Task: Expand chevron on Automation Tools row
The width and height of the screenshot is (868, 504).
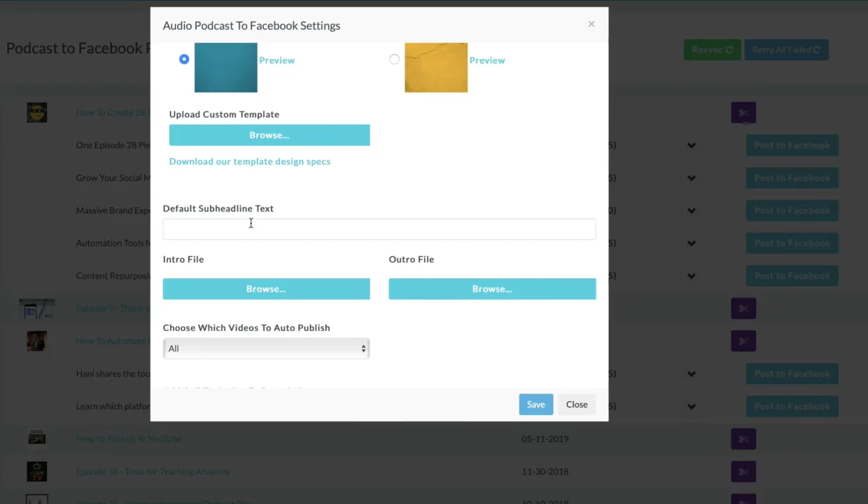Action: coord(692,243)
